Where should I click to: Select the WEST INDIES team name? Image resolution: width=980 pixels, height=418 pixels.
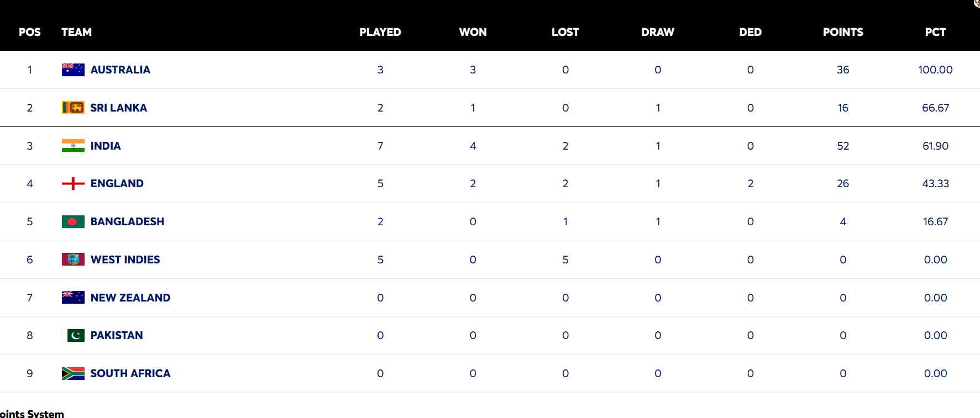tap(125, 260)
